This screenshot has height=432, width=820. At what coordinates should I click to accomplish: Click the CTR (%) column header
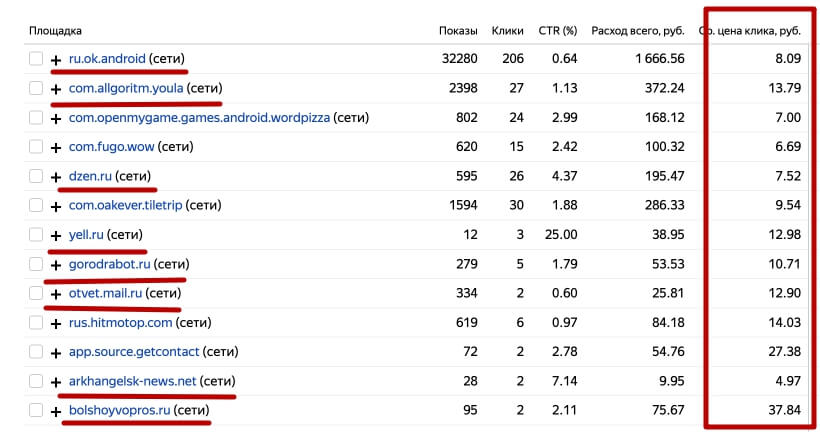click(x=557, y=30)
